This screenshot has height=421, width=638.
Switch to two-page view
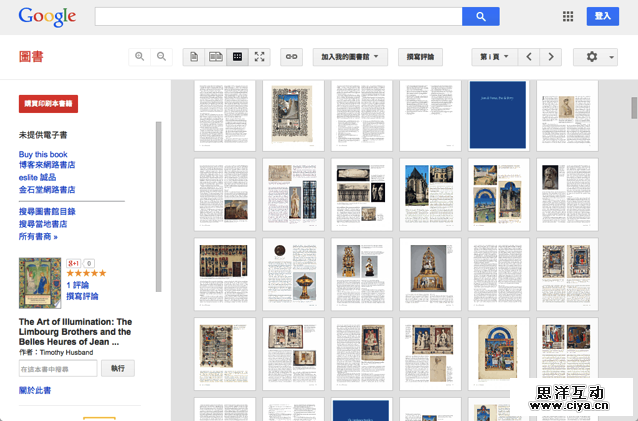tap(215, 57)
